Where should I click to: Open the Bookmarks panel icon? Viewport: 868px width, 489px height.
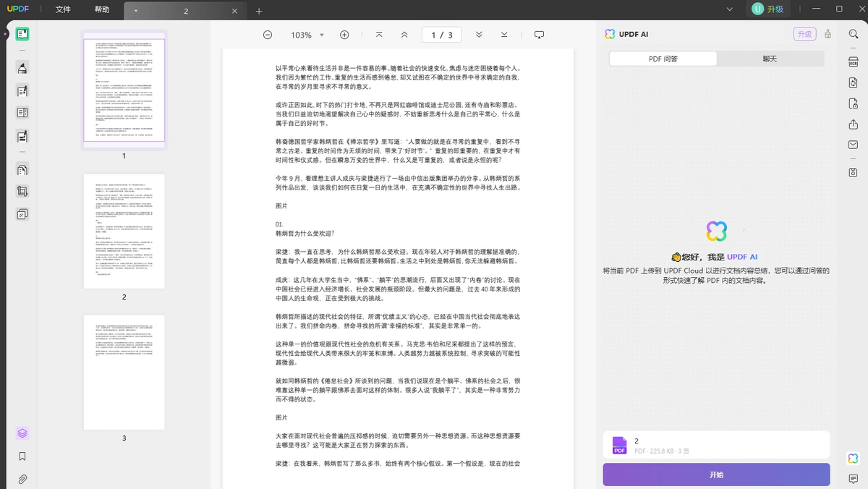pos(22,456)
